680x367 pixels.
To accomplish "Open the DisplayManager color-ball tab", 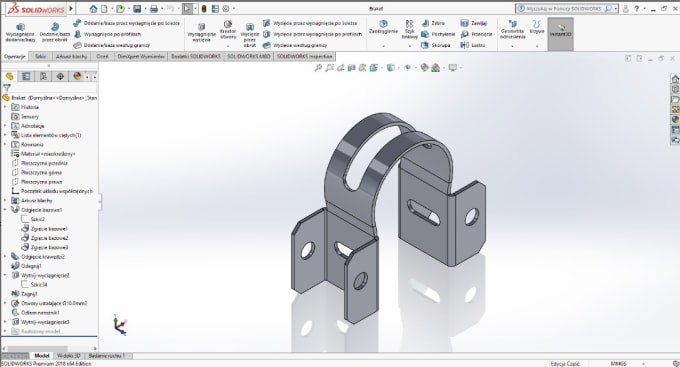I will (77, 76).
